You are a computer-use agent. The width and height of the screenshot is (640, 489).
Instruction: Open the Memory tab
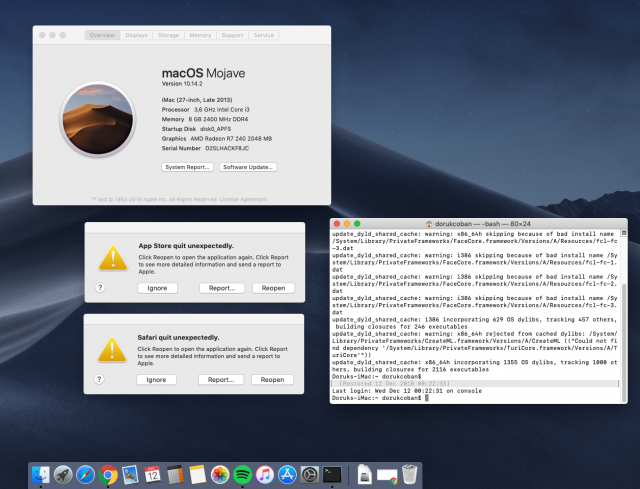[201, 35]
